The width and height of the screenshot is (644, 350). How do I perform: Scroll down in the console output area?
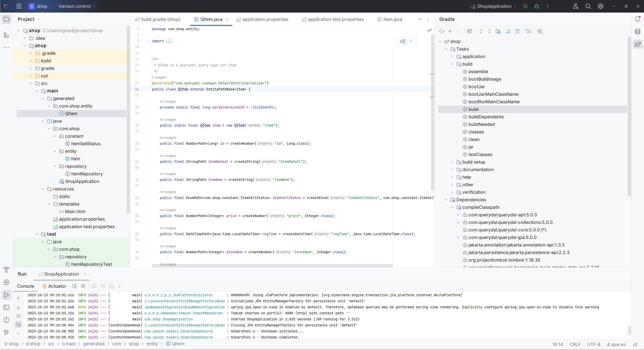(x=18, y=307)
